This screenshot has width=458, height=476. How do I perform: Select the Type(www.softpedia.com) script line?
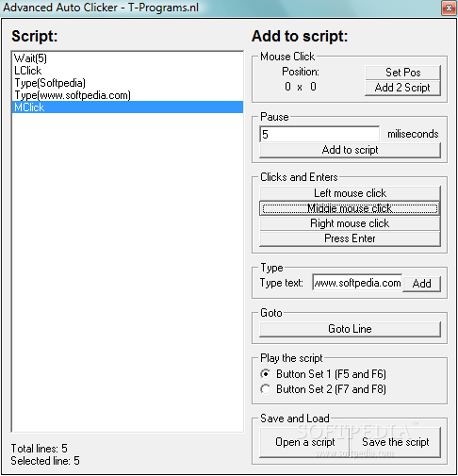coord(127,95)
